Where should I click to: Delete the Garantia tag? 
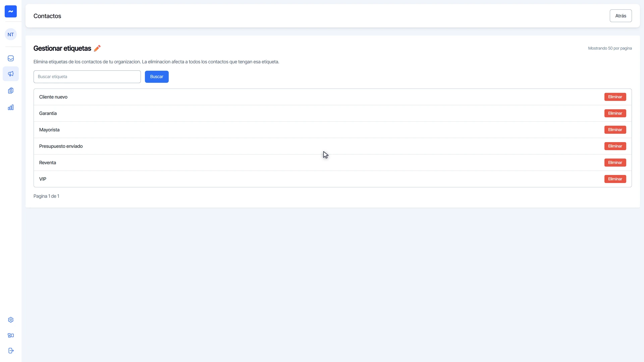tap(615, 113)
